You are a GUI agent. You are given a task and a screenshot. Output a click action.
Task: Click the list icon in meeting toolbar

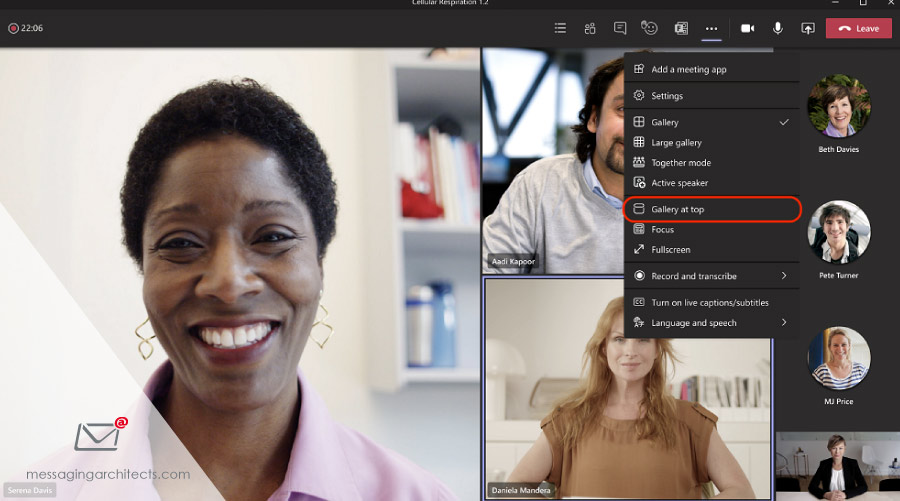[x=561, y=28]
